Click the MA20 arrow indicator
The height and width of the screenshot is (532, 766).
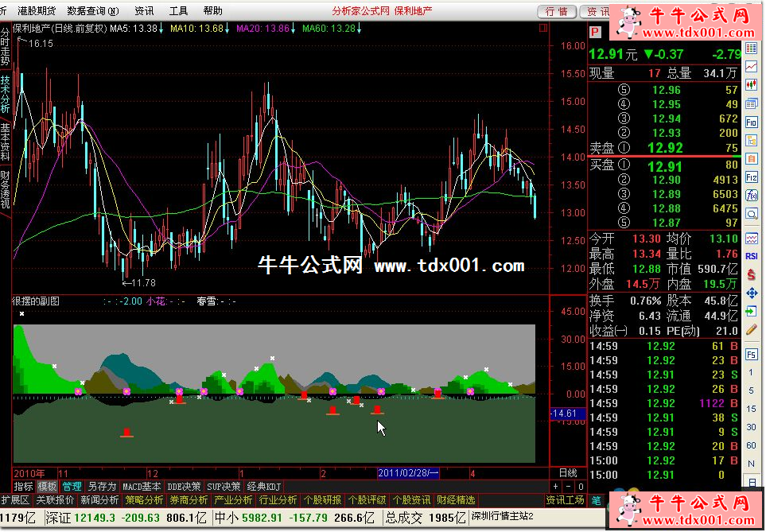[x=293, y=29]
